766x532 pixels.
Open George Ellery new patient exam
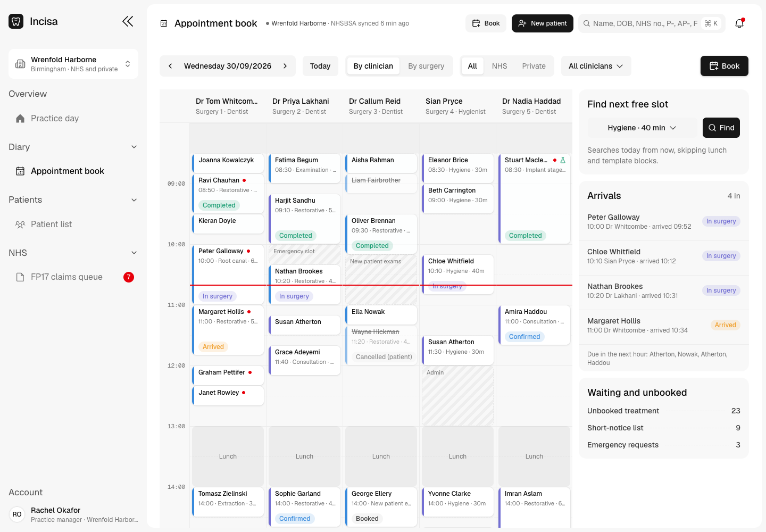(381, 507)
